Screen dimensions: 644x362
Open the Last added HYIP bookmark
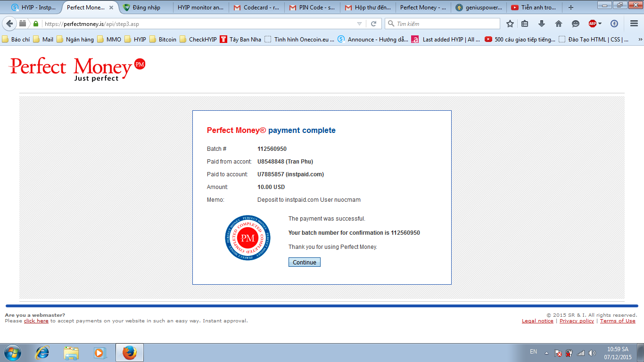[446, 40]
